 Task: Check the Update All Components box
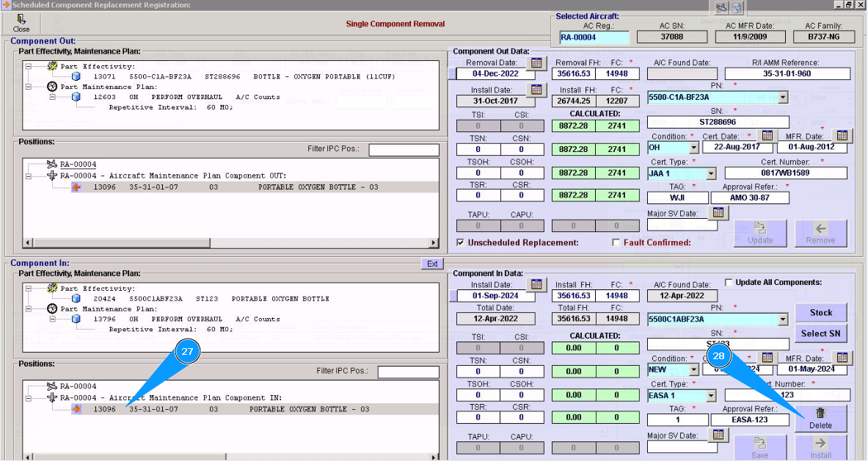729,282
